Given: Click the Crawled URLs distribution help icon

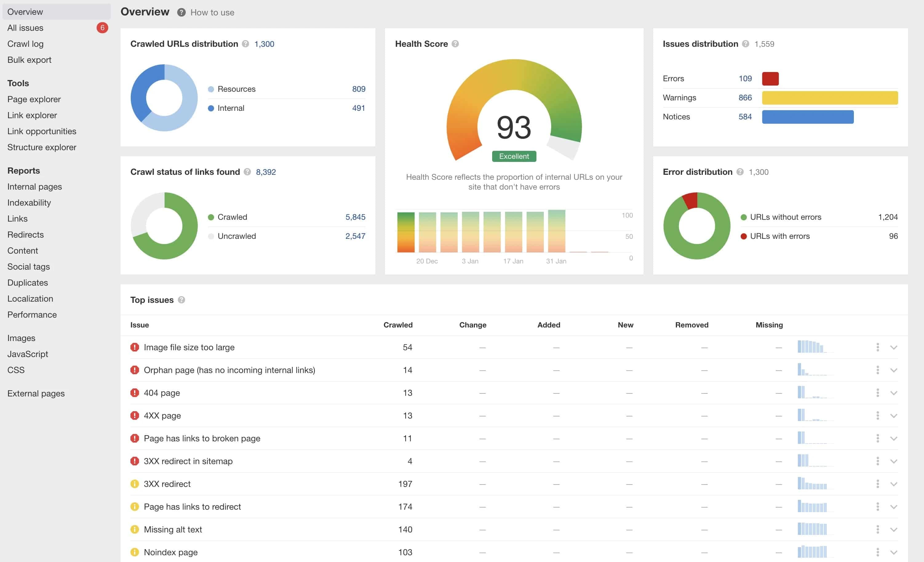Looking at the screenshot, I should [246, 44].
